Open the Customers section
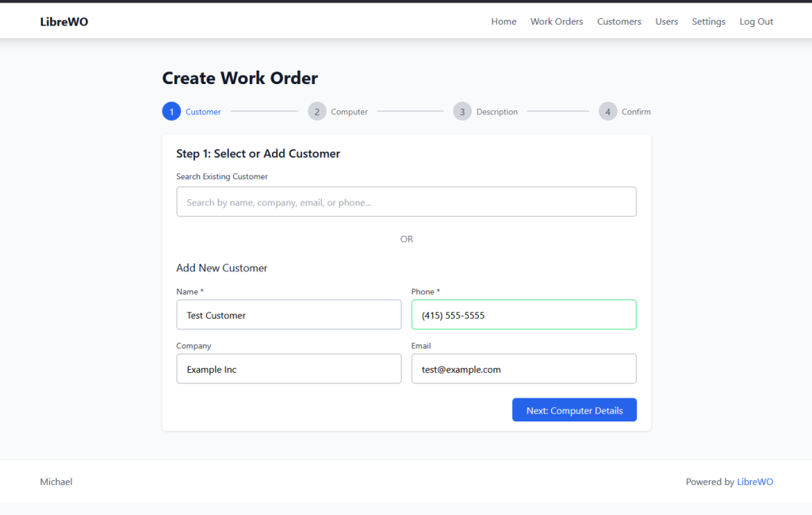 (619, 21)
